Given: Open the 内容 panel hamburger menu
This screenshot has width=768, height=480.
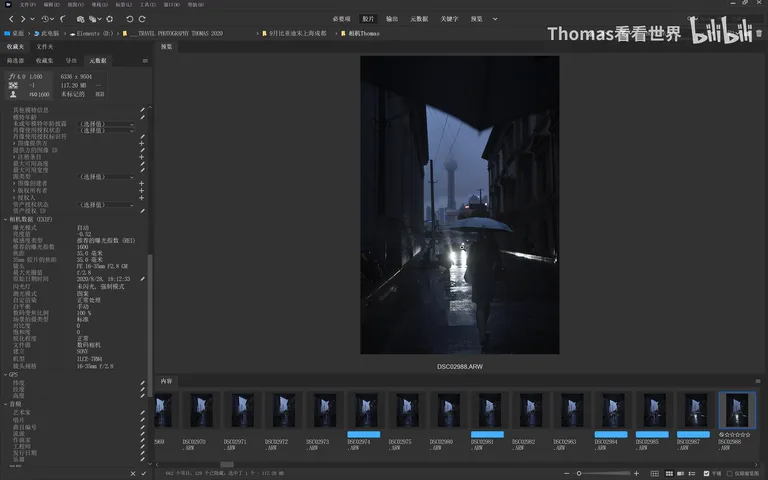Looking at the screenshot, I should point(758,381).
